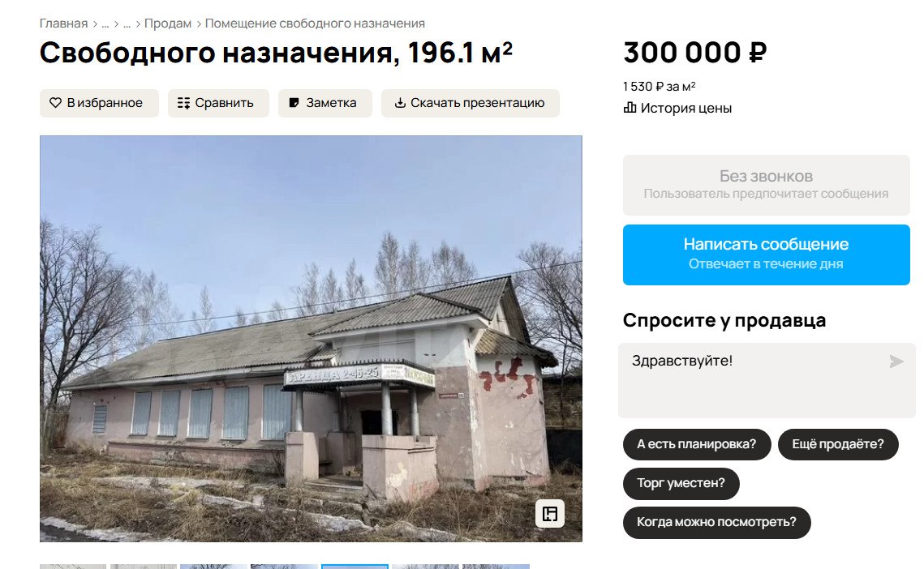This screenshot has width=924, height=569.
Task: Select the highlighted thumbnail in the photo strip
Action: tap(355, 567)
